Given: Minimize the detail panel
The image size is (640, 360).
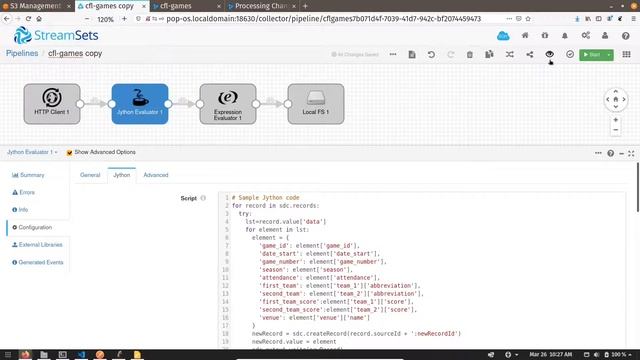Looking at the screenshot, I should (621, 153).
